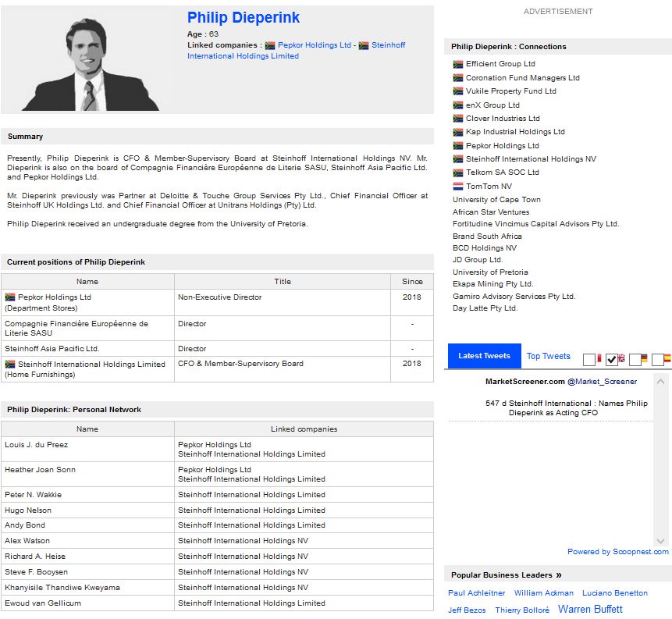Click flag in Pepkor current positions row
The image size is (672, 619).
pos(10,297)
